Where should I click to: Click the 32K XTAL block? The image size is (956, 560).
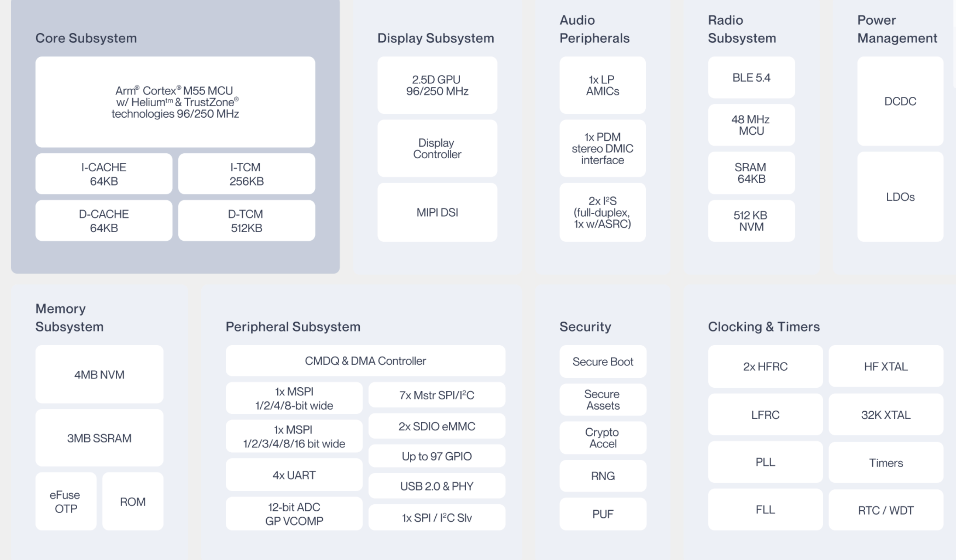[x=885, y=415]
